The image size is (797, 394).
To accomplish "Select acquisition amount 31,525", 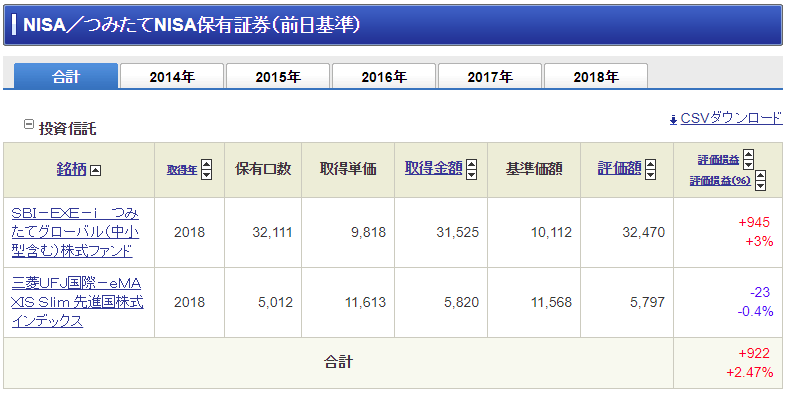I will (x=457, y=233).
